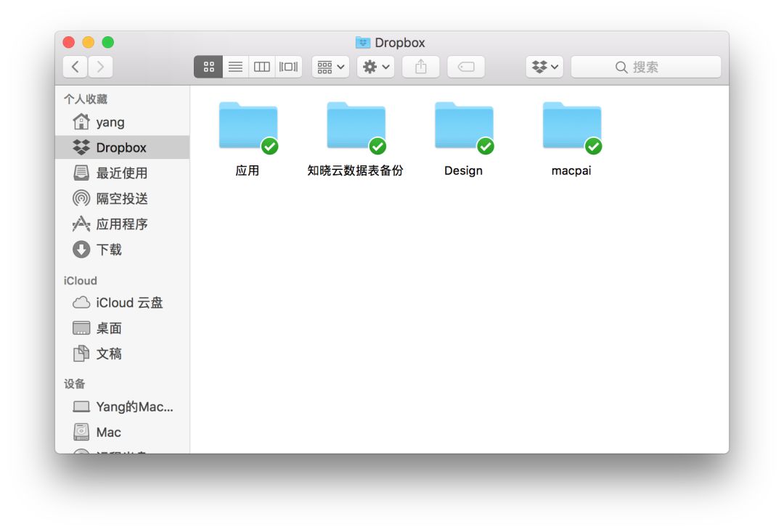Open 隔空投送 in the sidebar
784x532 pixels.
click(x=121, y=198)
